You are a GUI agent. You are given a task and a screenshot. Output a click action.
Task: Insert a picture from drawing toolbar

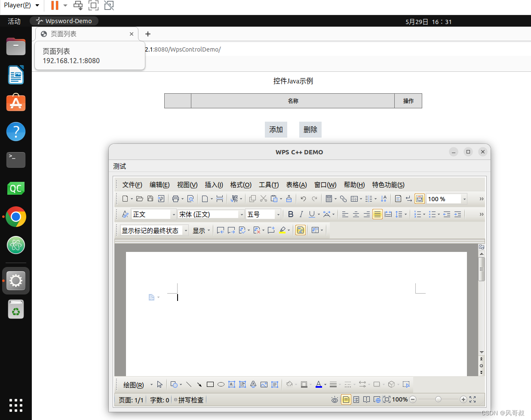tap(264, 384)
